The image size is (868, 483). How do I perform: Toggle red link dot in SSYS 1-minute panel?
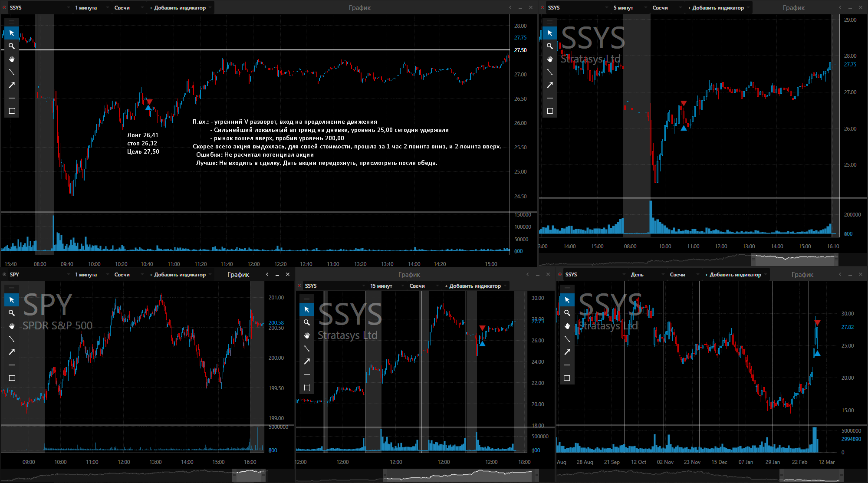pos(4,8)
